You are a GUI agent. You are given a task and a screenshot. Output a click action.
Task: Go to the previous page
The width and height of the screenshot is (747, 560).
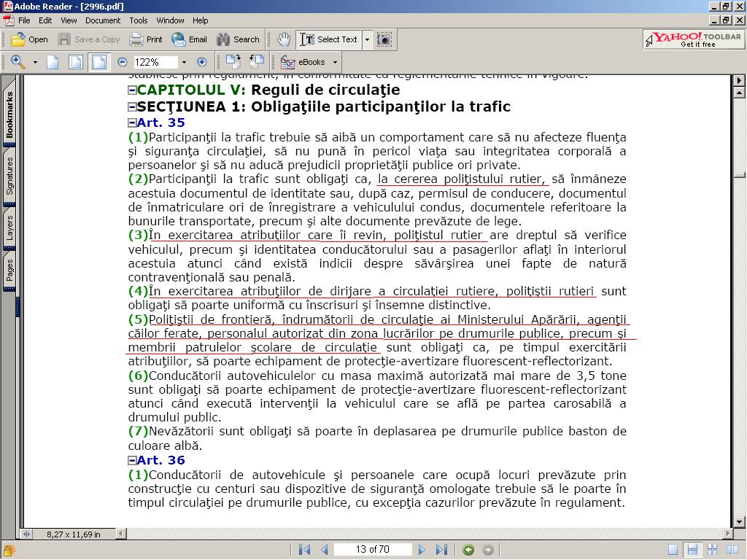[x=325, y=550]
